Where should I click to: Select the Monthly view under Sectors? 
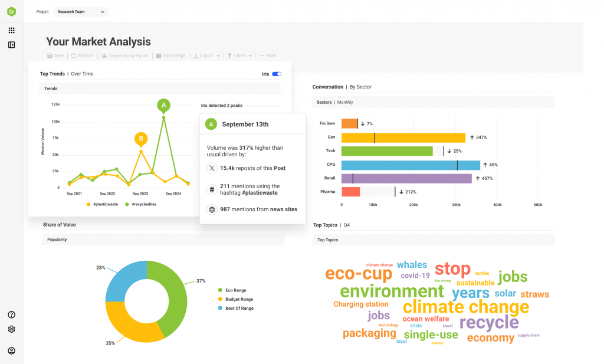[345, 101]
